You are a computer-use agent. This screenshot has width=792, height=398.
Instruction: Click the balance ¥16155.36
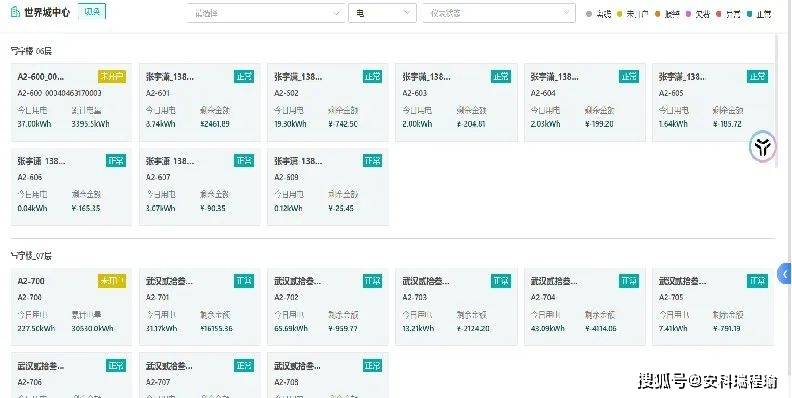pos(216,328)
